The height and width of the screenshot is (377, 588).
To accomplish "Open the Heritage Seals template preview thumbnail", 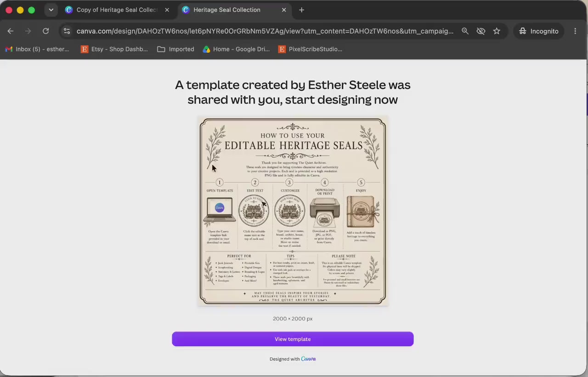I will [293, 211].
